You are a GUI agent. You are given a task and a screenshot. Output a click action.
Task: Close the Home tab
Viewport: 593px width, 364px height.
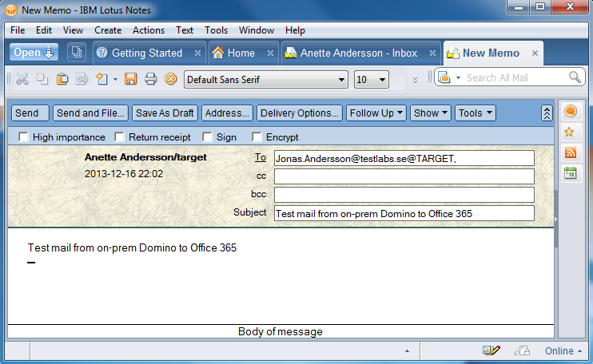click(270, 53)
